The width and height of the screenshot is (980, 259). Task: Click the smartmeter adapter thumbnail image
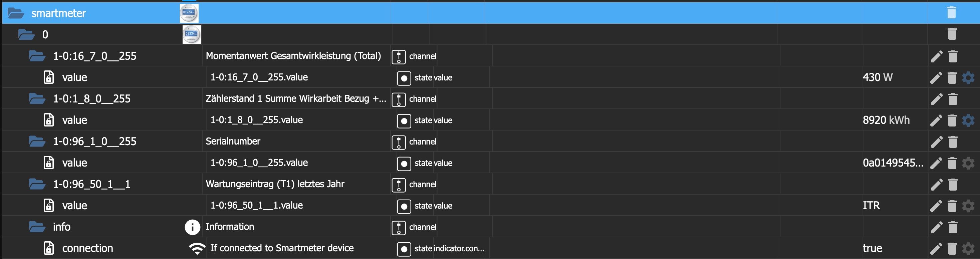tap(189, 13)
